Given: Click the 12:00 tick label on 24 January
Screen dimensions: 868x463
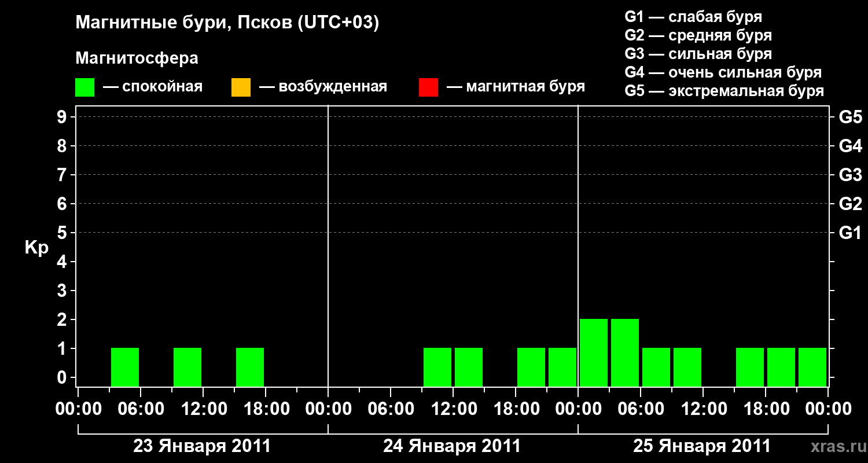Looking at the screenshot, I should pyautogui.click(x=453, y=409).
